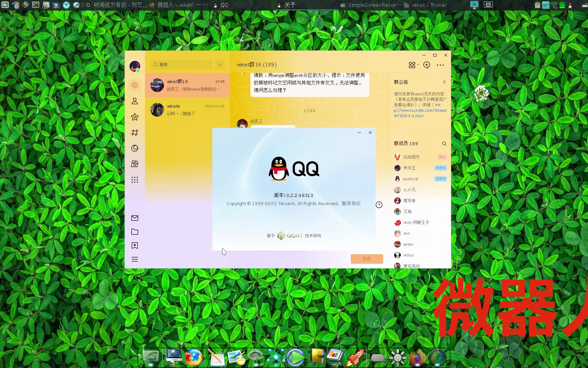Select the Messages chat bubble sidebar icon
This screenshot has height=368, width=588.
pyautogui.click(x=135, y=85)
